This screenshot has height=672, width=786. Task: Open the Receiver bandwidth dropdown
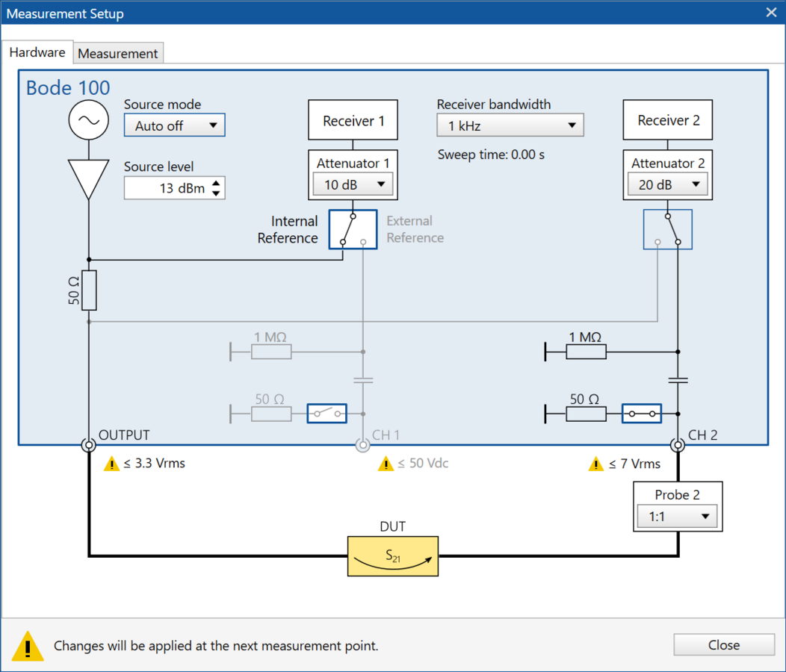510,125
